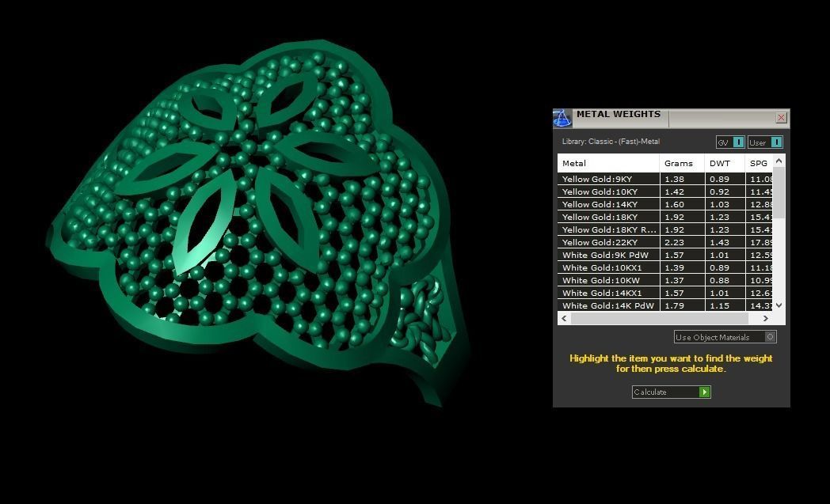Click the 0.88 DWT value for 10KW

pyautogui.click(x=719, y=280)
